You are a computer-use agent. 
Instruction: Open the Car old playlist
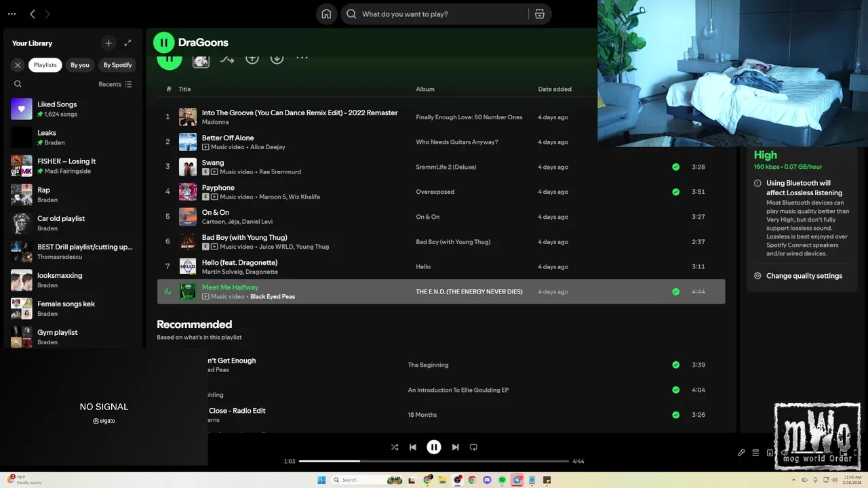pos(72,223)
